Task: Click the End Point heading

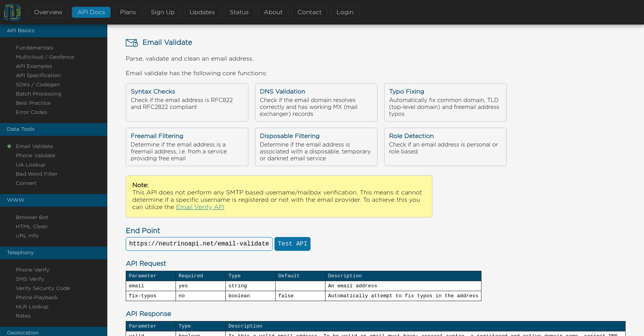Action: (143, 231)
